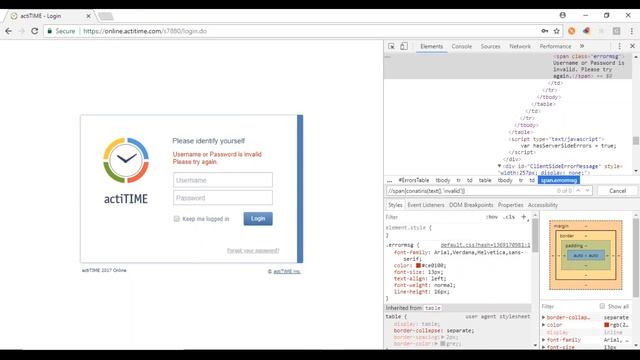Go to previous search result arrow
This screenshot has height=360, width=640.
(x=578, y=191)
